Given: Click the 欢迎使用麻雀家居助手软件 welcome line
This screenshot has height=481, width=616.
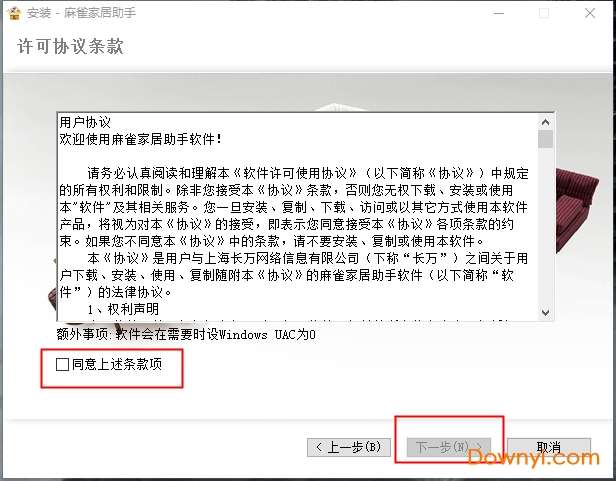Looking at the screenshot, I should [141, 139].
